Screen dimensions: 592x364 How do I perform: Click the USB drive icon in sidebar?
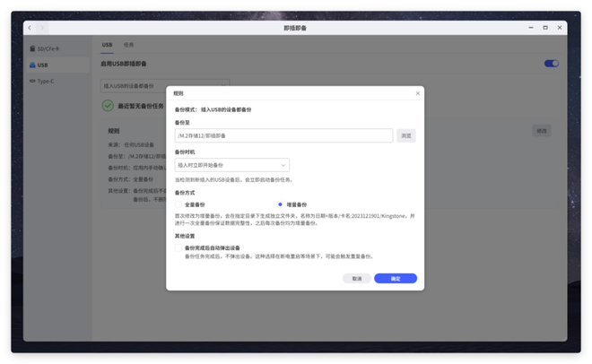coord(32,65)
